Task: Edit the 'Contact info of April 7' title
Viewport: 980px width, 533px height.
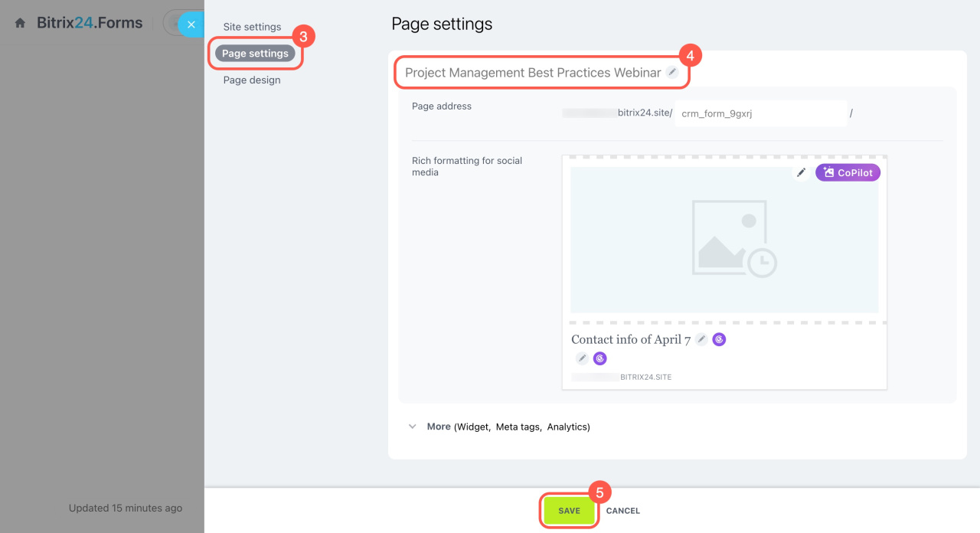Action: coord(701,339)
